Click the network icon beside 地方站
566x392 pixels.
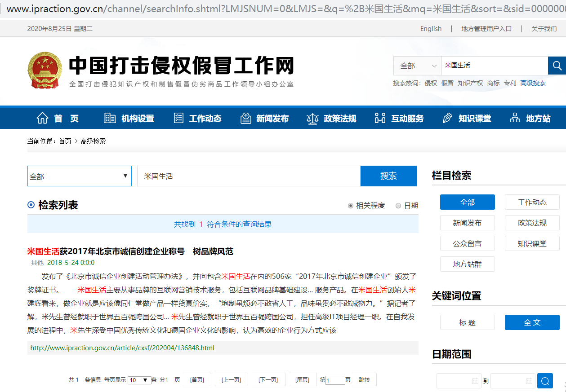[x=515, y=118]
